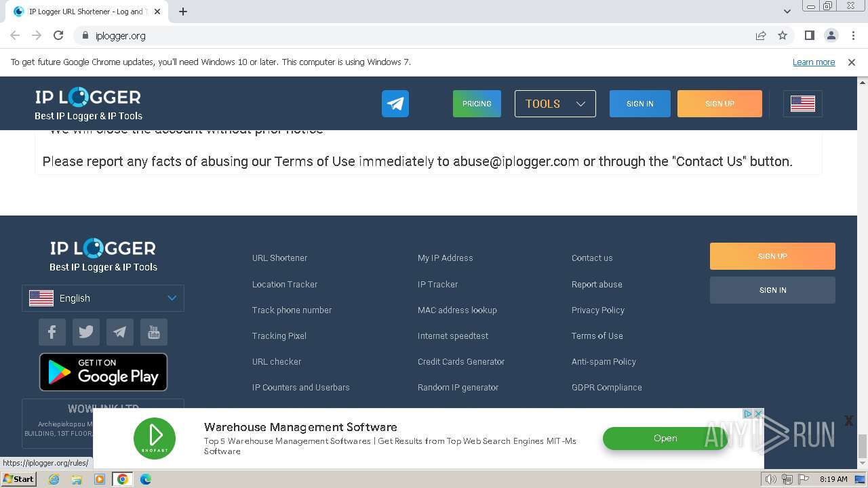The image size is (868, 488).
Task: Open the Privacy Policy footer link
Action: (598, 310)
